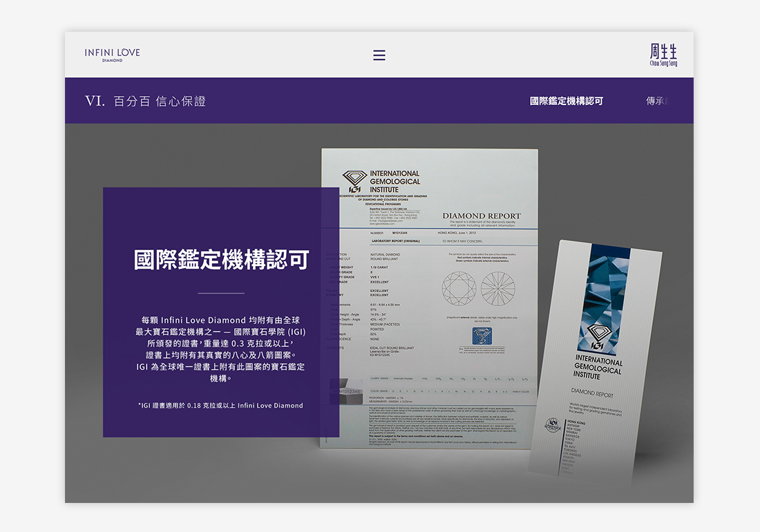Image resolution: width=760 pixels, height=532 pixels.
Task: Select the 國際鑑定機構認可 tab
Action: coord(566,101)
